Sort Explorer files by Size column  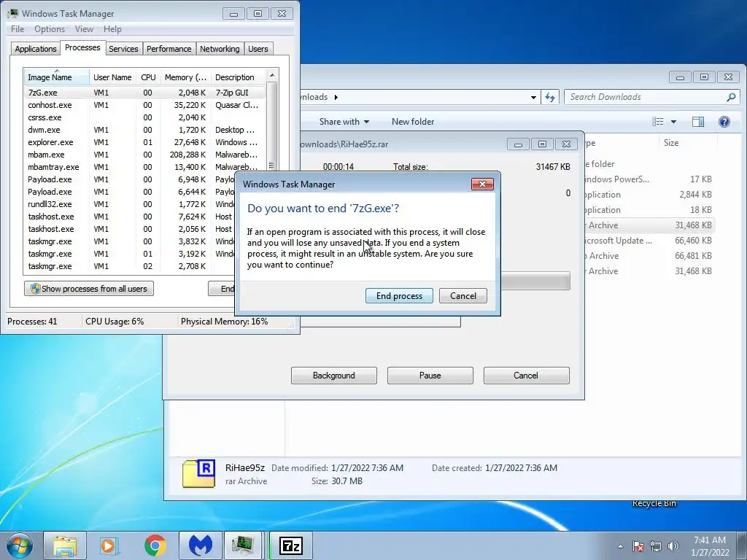coord(688,143)
